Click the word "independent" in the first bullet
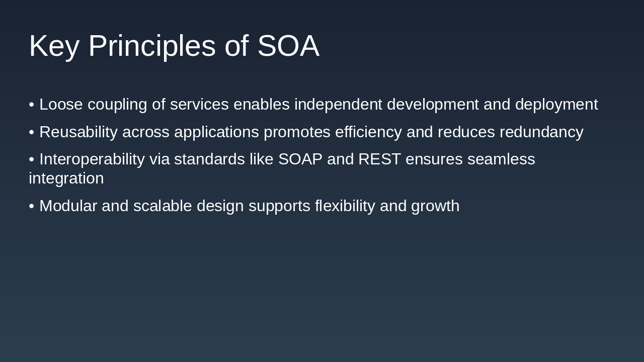This screenshot has width=644, height=362. [338, 105]
